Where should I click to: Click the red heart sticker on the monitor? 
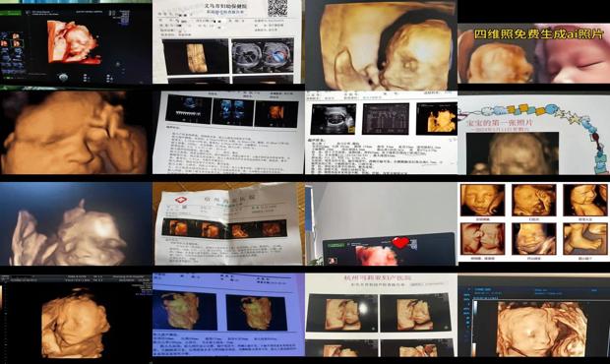(400, 243)
